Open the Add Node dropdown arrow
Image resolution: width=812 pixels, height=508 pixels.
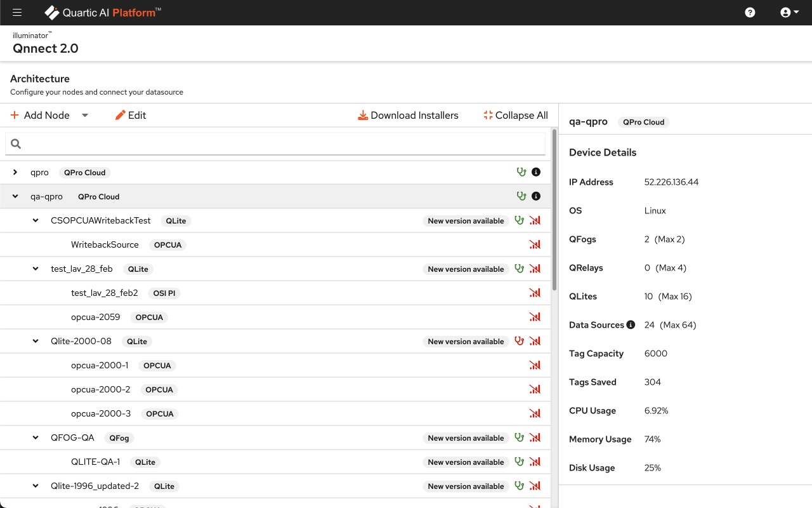click(x=85, y=116)
